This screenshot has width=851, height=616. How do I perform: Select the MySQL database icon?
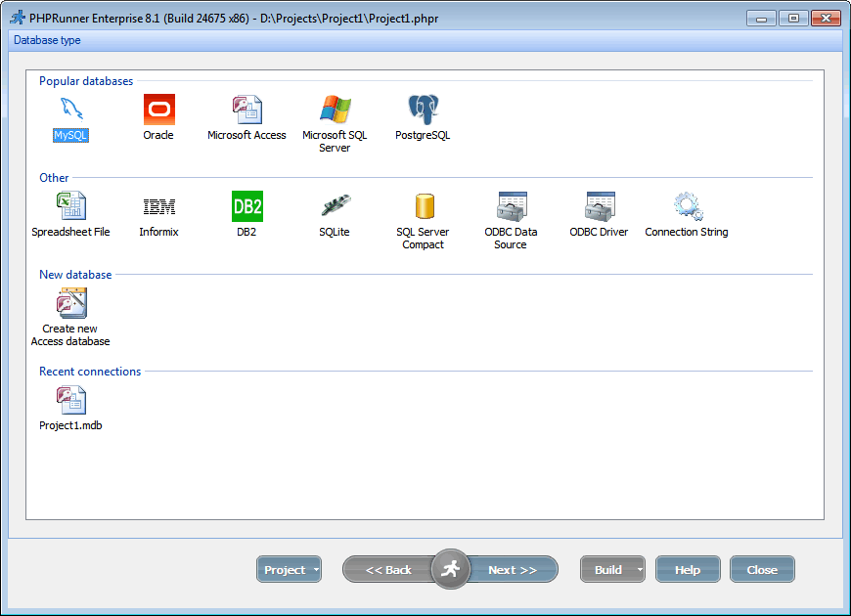coord(70,110)
